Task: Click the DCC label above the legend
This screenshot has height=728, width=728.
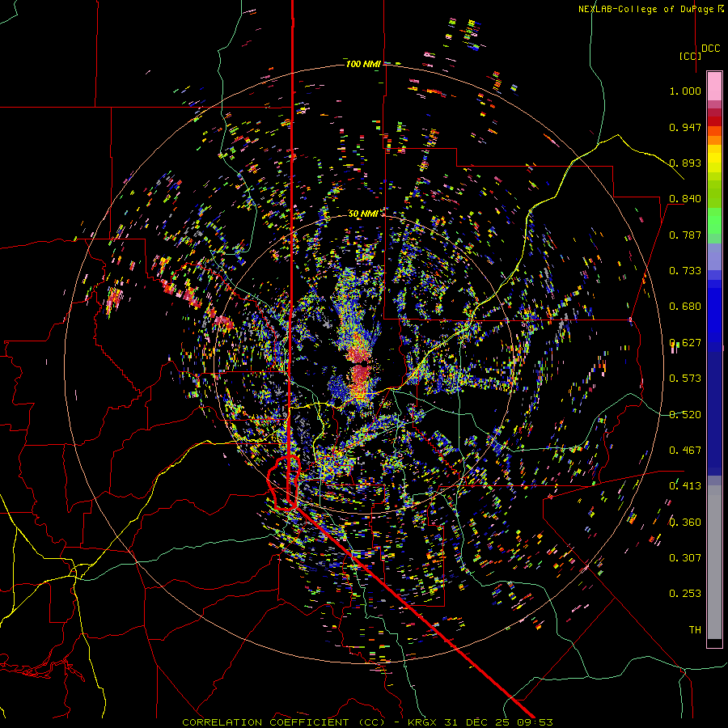Action: click(710, 49)
